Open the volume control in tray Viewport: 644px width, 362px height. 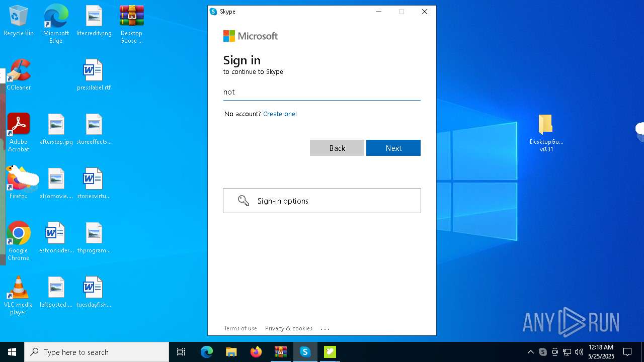click(x=579, y=352)
